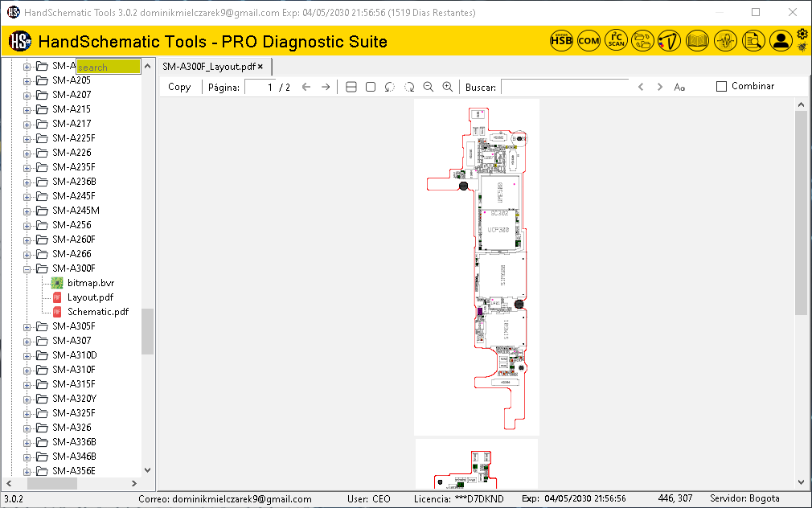Close the SM-A300F_Layout.pdf tab
The image size is (812, 508).
[260, 66]
